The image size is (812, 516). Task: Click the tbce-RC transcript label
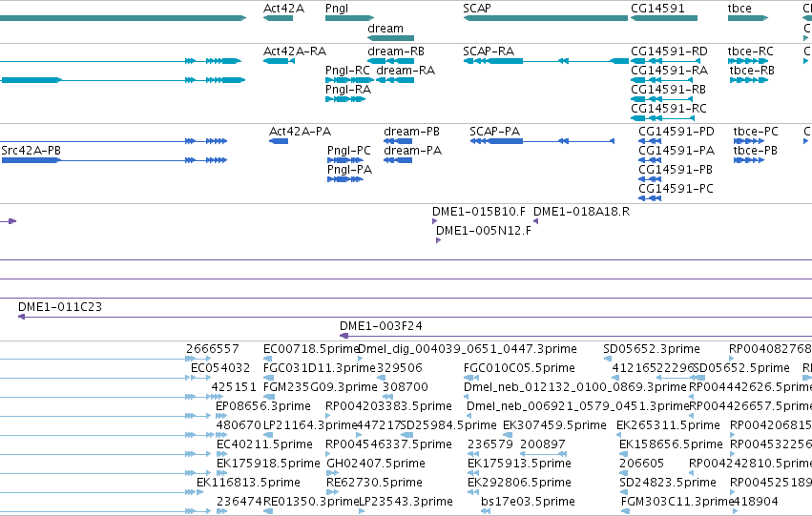[x=750, y=52]
